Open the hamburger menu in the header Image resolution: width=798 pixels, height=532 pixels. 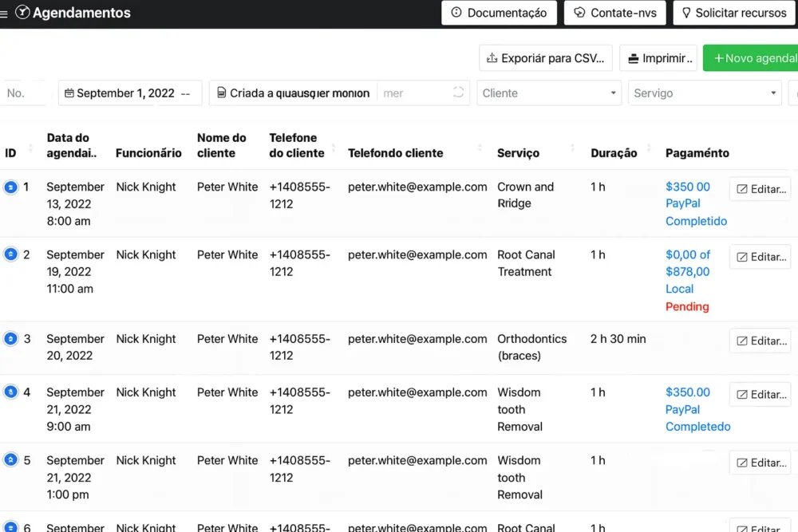(x=6, y=13)
